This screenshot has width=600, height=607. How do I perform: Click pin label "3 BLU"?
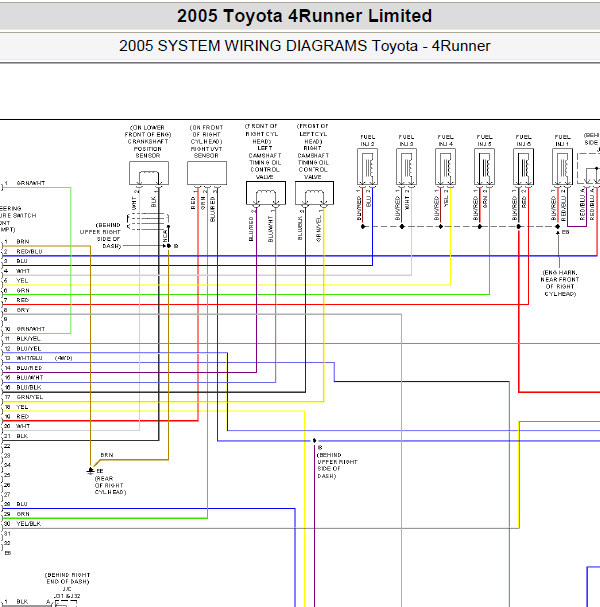15,261
